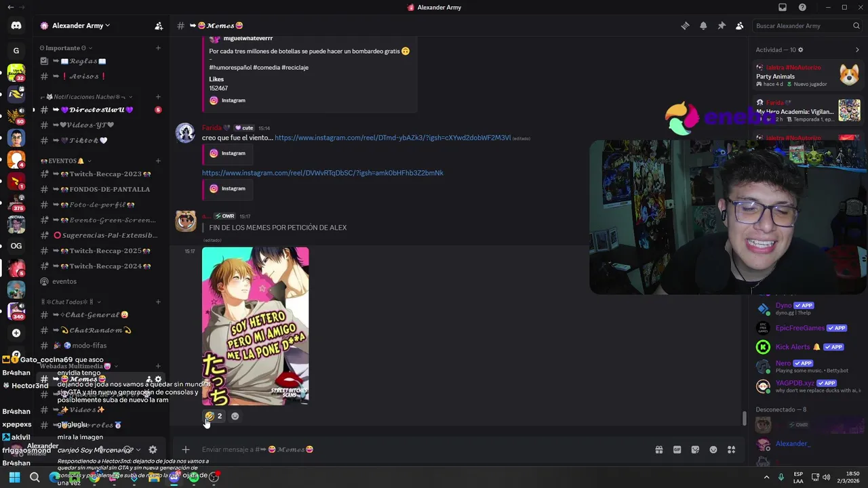Open the second Instagram reel link DVWvRTqDbSC
Viewport: 868px width, 488px height.
pos(323,173)
